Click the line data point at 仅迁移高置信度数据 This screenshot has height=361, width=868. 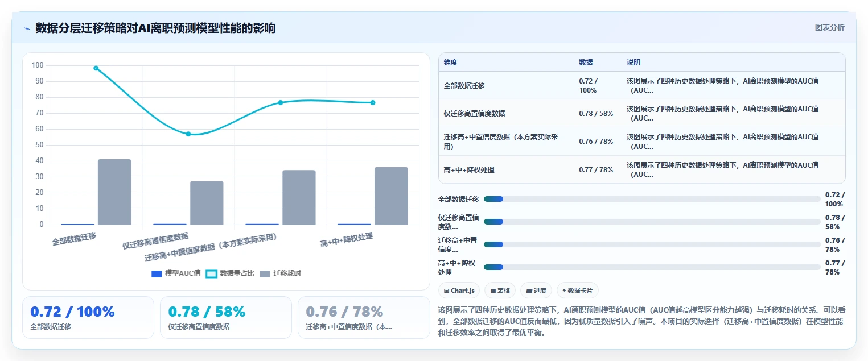pos(188,134)
